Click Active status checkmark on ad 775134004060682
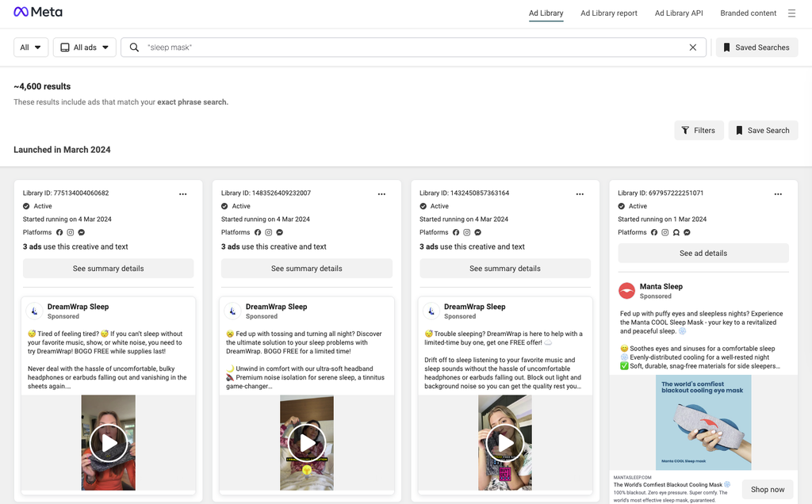 [x=26, y=206]
